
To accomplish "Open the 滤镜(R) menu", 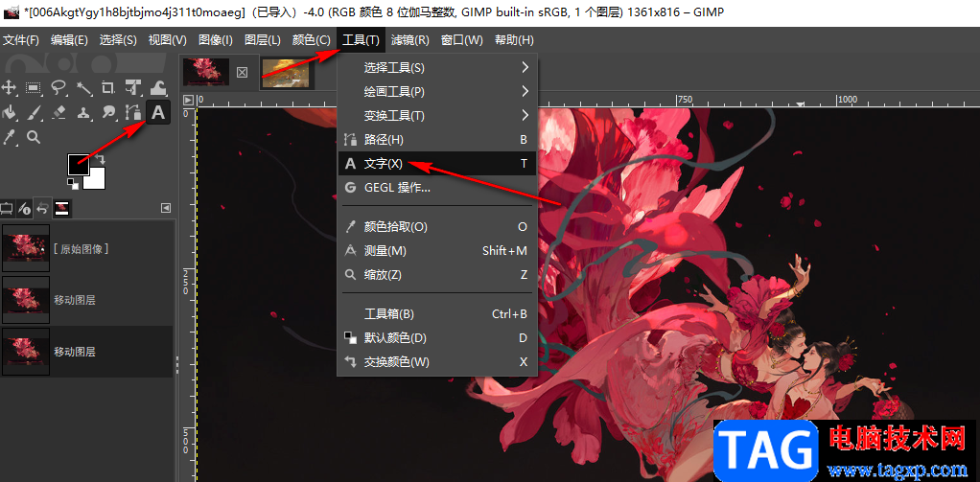I will point(410,40).
